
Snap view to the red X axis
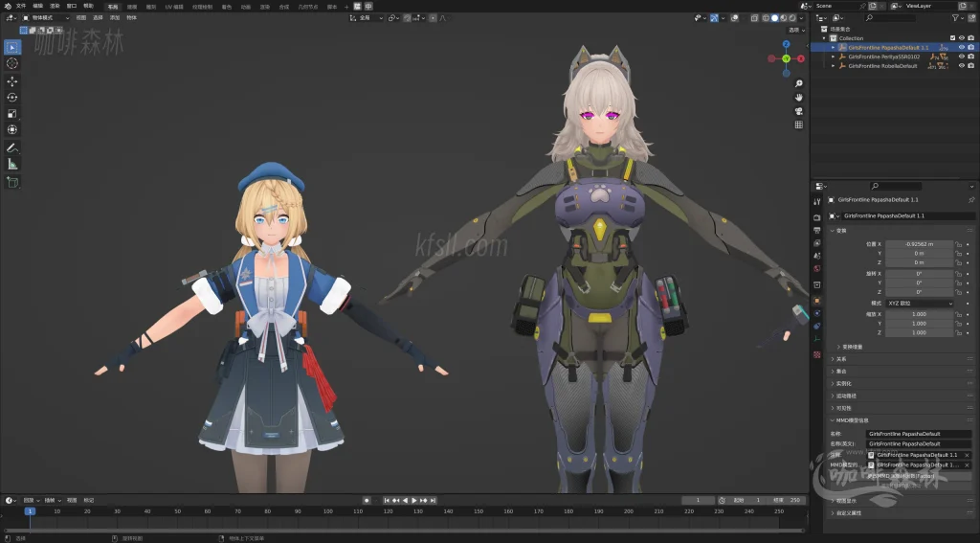click(x=801, y=58)
